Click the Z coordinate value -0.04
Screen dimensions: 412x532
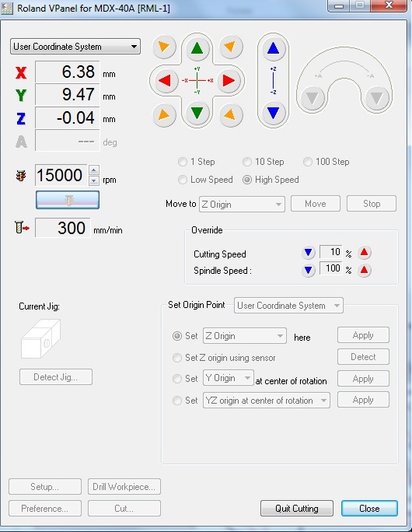pyautogui.click(x=68, y=117)
